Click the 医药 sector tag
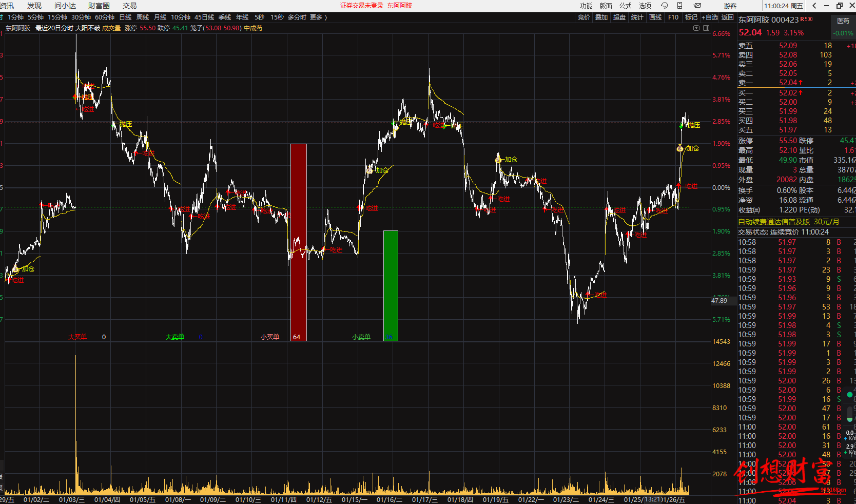Screen dimensions: 856x504 click(843, 21)
